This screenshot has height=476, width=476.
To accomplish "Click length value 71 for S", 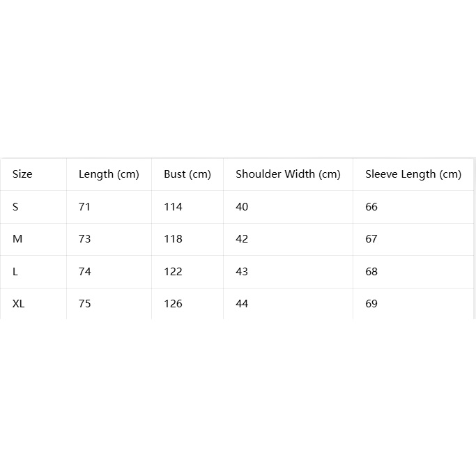I will pyautogui.click(x=84, y=207).
